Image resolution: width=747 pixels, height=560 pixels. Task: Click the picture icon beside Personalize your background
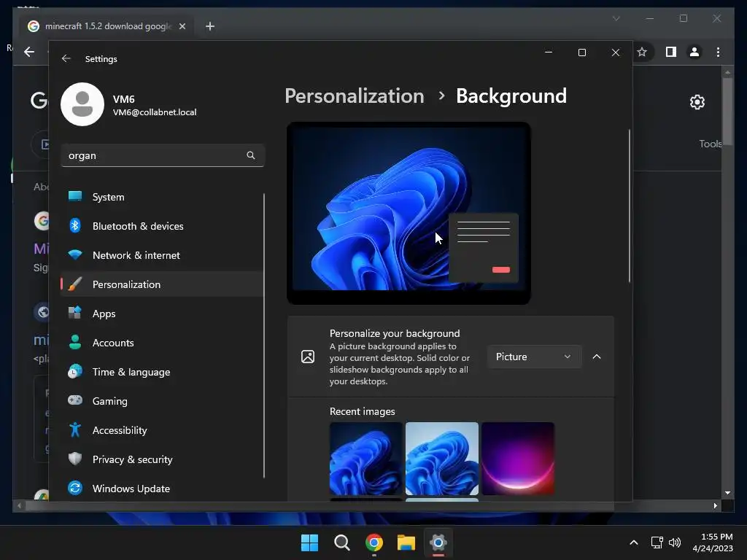click(x=308, y=357)
